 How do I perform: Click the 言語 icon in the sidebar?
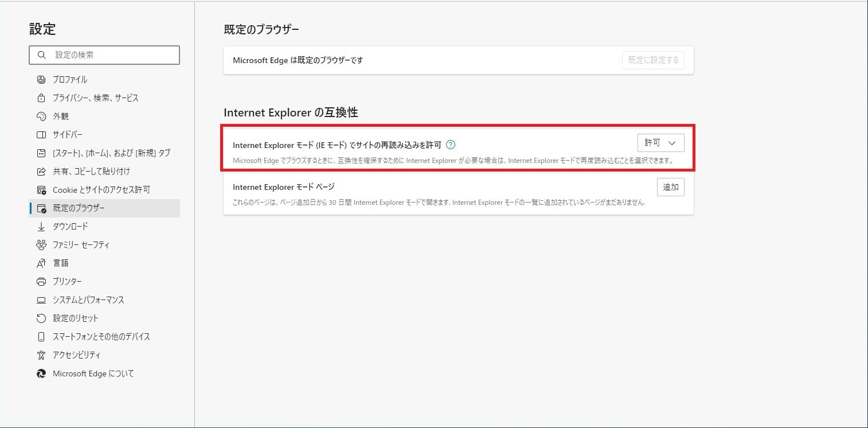(x=41, y=263)
